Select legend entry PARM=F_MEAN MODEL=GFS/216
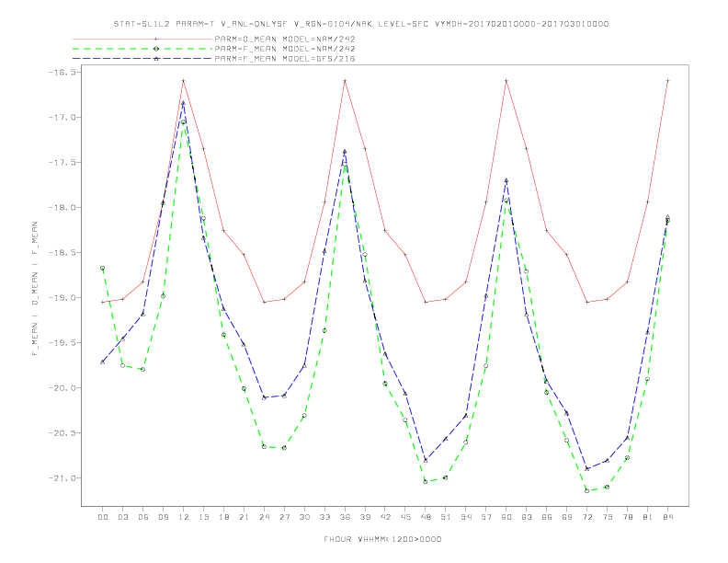This screenshot has height=563, width=728. [x=285, y=59]
